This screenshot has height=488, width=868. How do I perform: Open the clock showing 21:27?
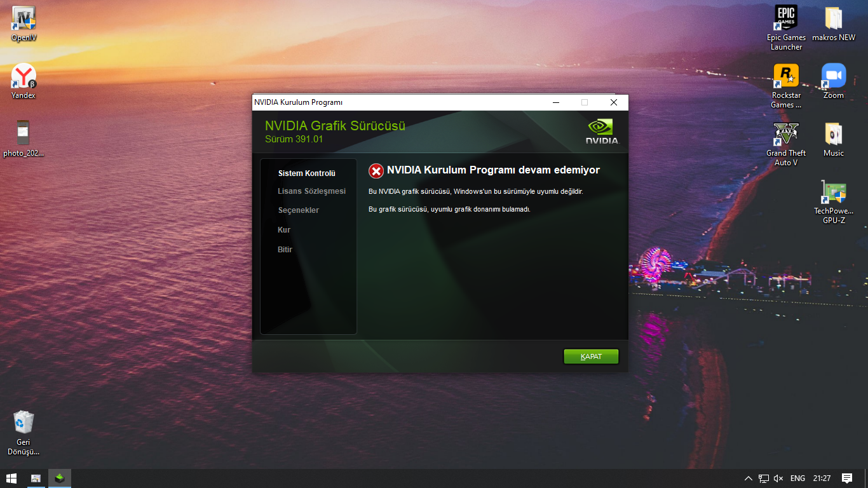[x=822, y=478]
